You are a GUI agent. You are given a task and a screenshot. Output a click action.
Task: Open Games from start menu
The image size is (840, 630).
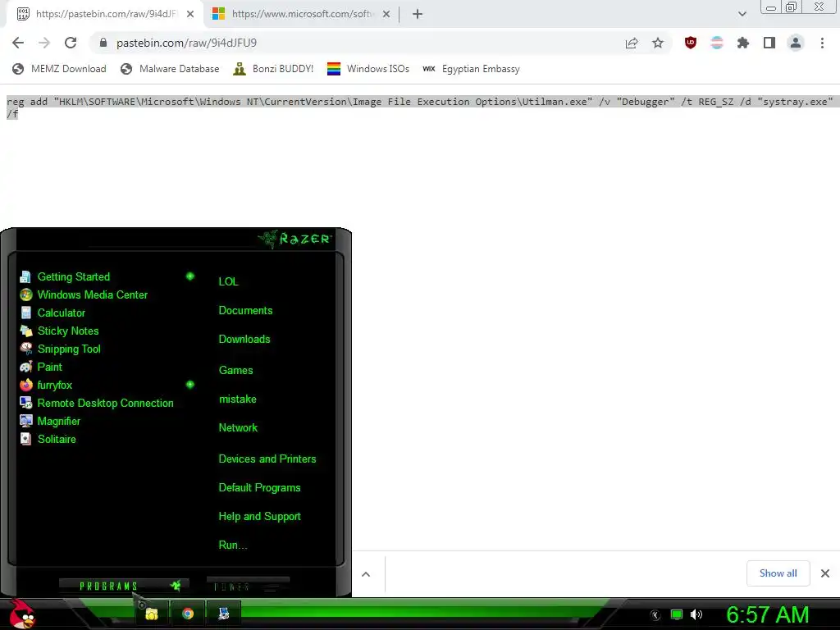tap(235, 370)
